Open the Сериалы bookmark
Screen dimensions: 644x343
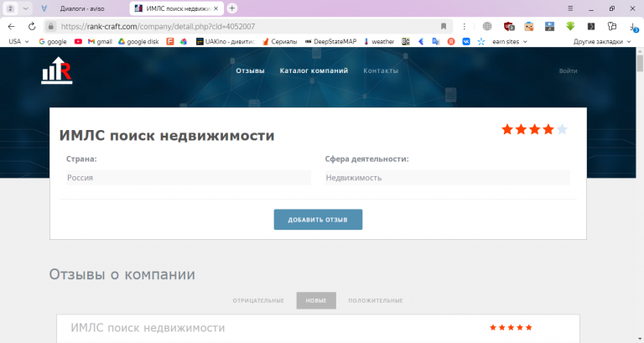click(279, 41)
